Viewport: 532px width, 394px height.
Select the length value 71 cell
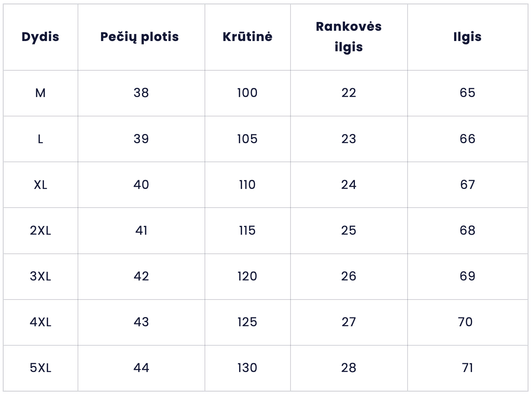pos(467,368)
